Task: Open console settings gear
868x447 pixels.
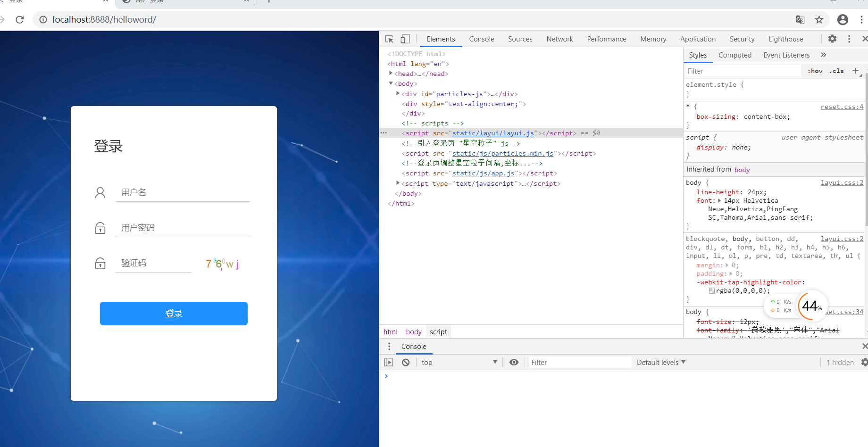Action: coord(864,362)
